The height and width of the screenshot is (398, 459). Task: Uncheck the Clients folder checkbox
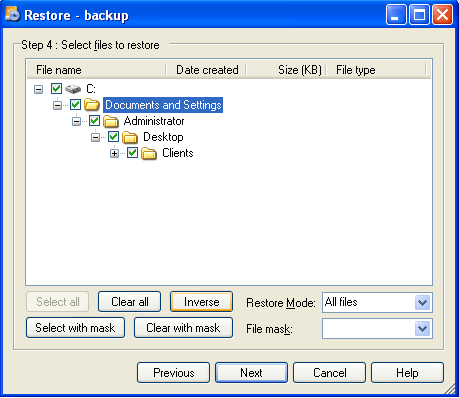[132, 153]
